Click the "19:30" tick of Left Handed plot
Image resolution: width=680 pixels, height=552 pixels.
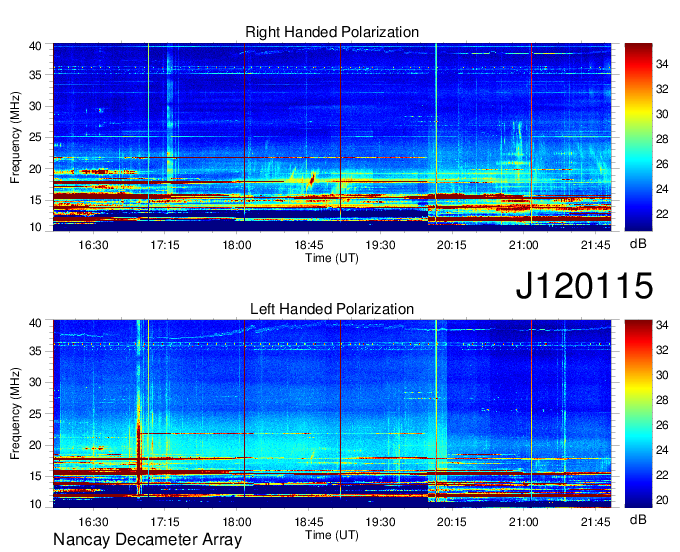[380, 522]
